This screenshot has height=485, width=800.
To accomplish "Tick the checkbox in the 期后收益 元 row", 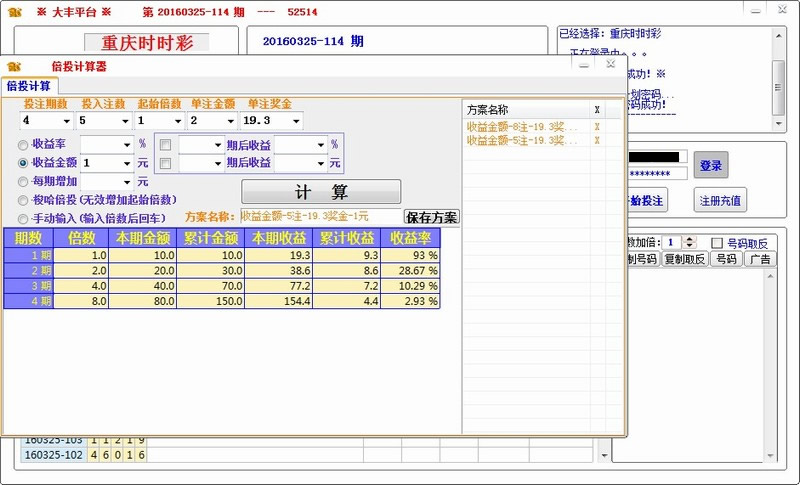I will pos(165,163).
